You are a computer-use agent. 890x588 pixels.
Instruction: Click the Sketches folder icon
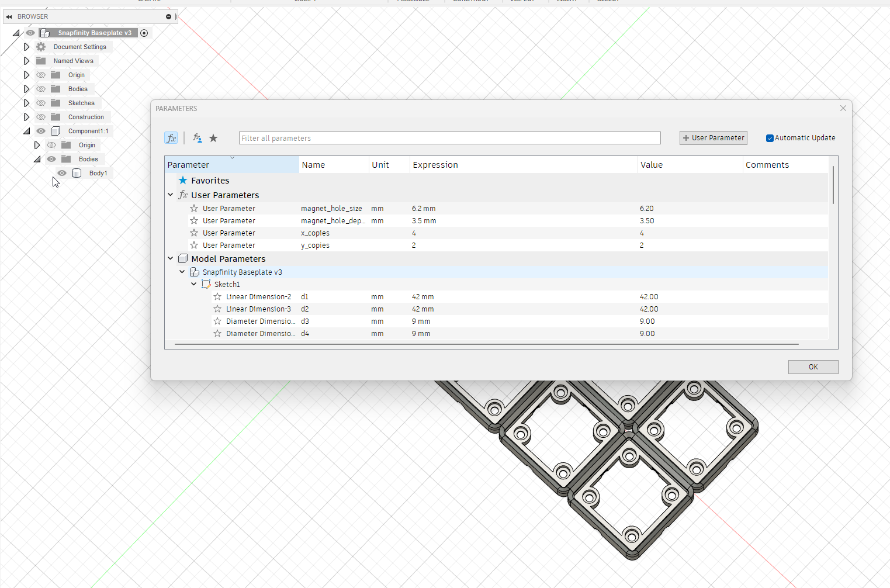coord(56,103)
